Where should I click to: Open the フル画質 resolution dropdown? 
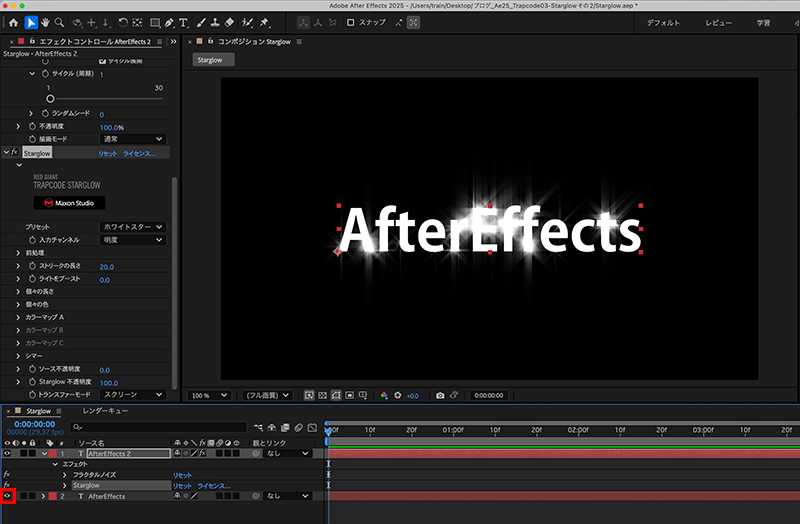click(267, 395)
